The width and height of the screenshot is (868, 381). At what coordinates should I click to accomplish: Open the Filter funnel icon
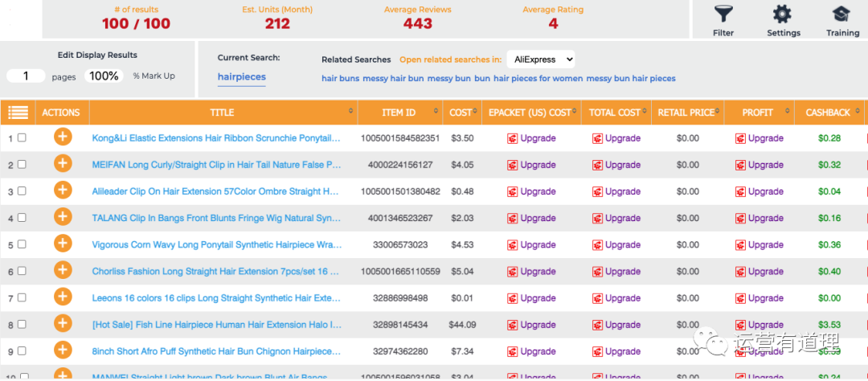point(723,14)
